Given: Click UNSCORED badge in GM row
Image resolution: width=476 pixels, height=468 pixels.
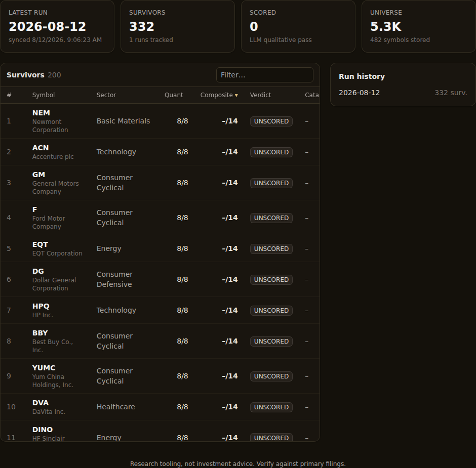Looking at the screenshot, I should pos(271,183).
